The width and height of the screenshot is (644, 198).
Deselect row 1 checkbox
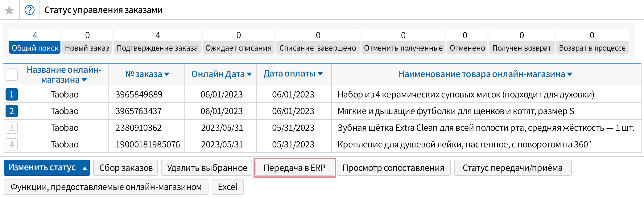(x=12, y=94)
